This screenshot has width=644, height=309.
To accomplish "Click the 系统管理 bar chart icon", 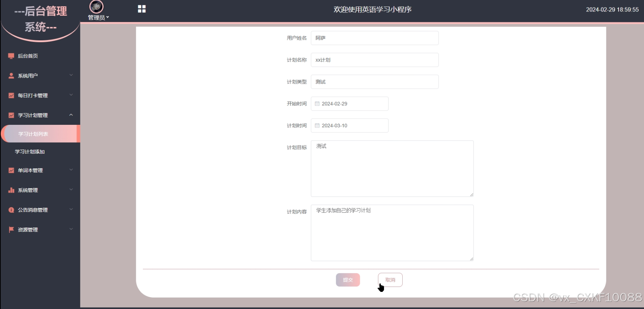I will click(11, 190).
